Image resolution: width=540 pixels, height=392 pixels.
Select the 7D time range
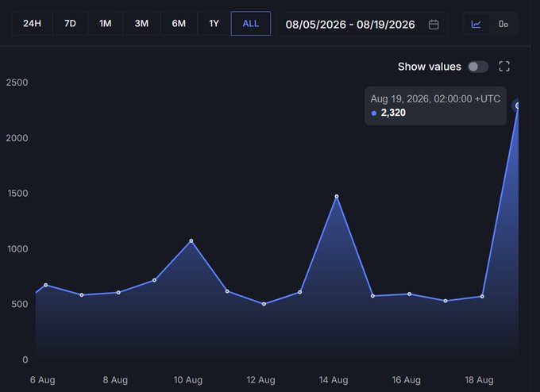70,23
